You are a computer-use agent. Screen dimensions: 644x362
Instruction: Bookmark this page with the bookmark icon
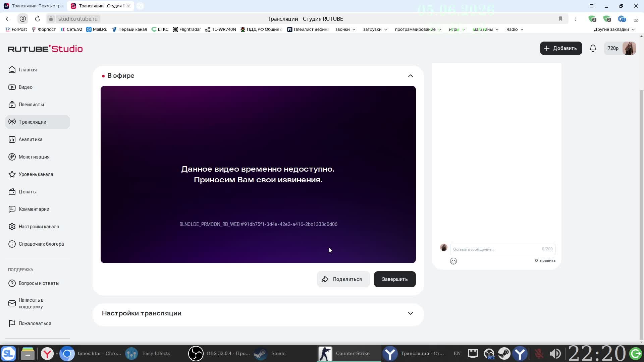point(560,19)
